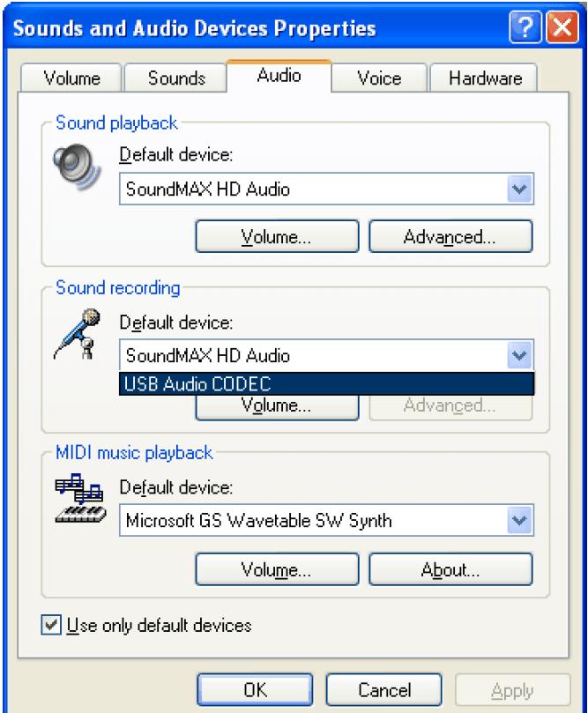
Task: Select USB Audio CODEC from the list
Action: pyautogui.click(x=326, y=383)
